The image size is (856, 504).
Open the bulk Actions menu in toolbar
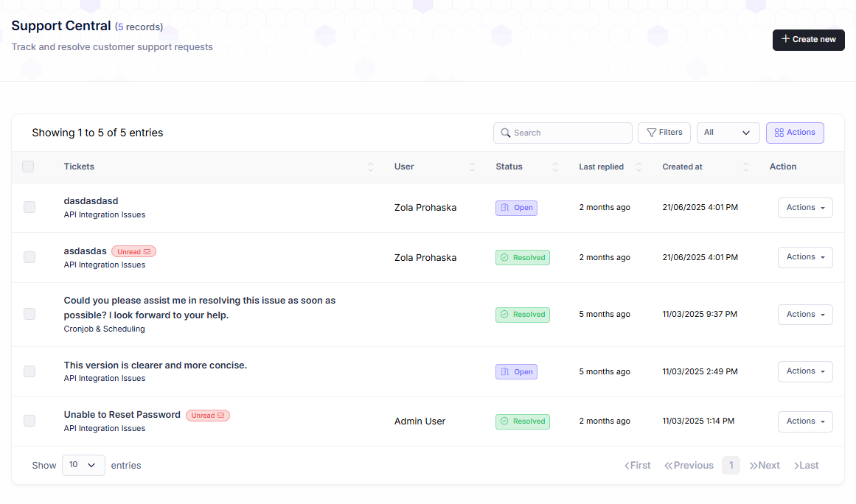[x=794, y=133]
